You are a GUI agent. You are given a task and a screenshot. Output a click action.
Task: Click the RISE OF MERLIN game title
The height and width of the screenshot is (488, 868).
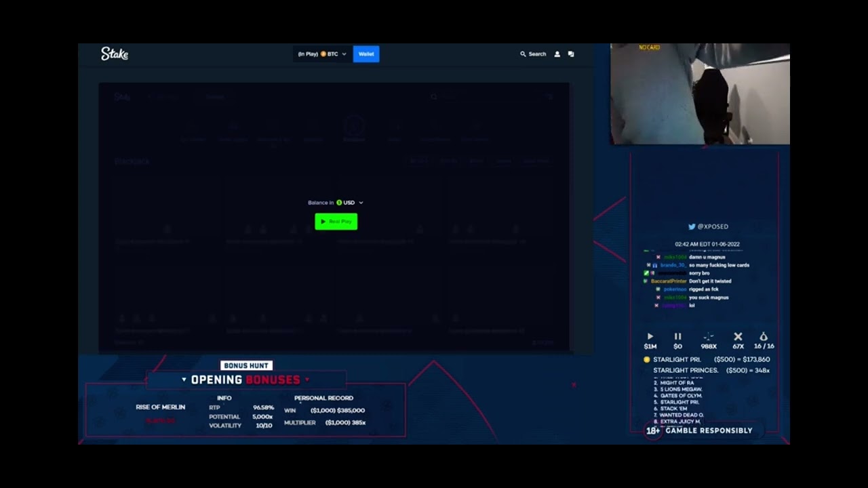point(161,407)
